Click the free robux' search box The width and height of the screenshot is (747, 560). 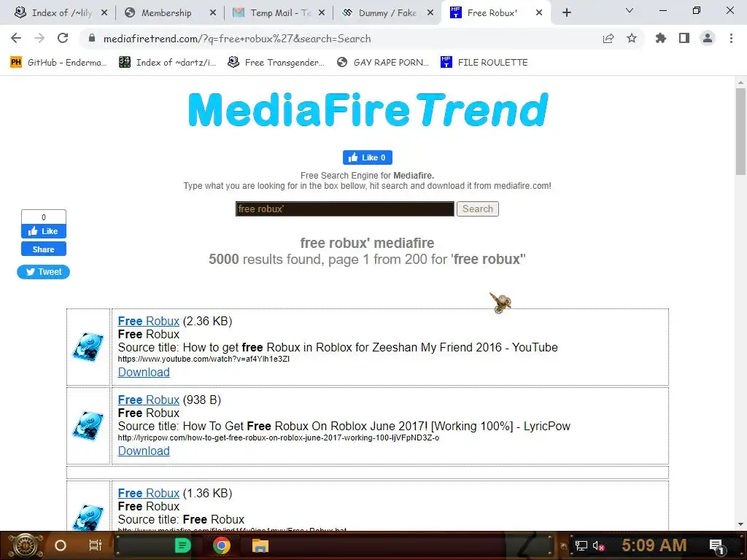[345, 209]
